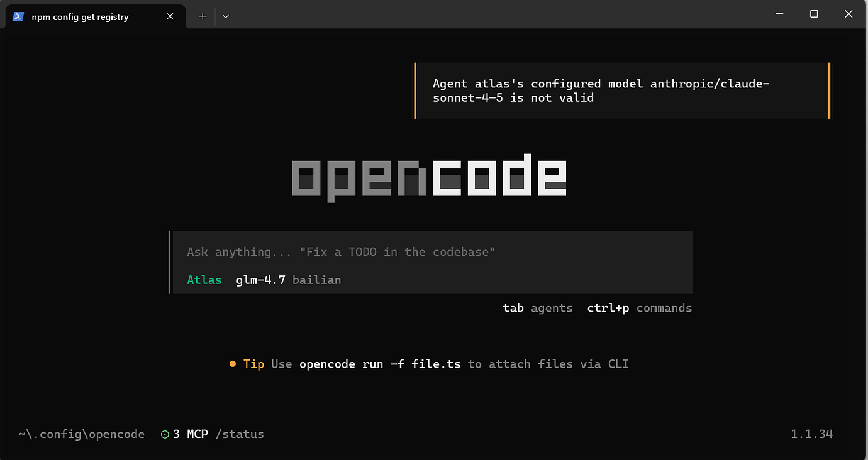Expand the new tab profile dropdown
The height and width of the screenshot is (460, 868).
tap(226, 17)
